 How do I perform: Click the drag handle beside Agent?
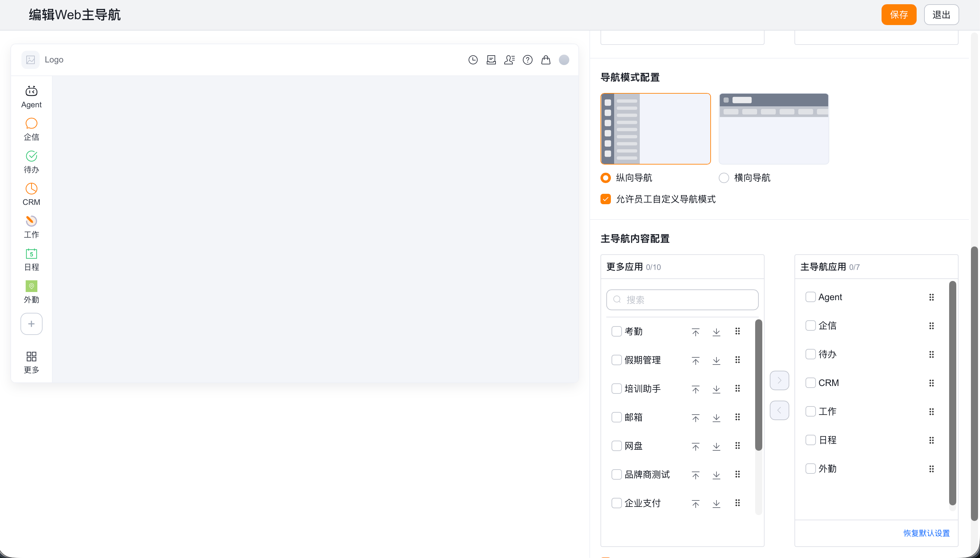pos(931,297)
